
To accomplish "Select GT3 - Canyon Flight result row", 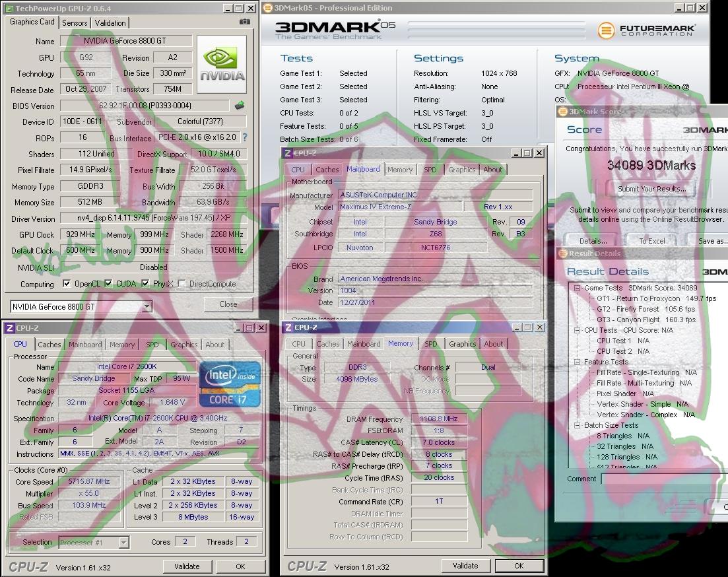I will [x=645, y=320].
